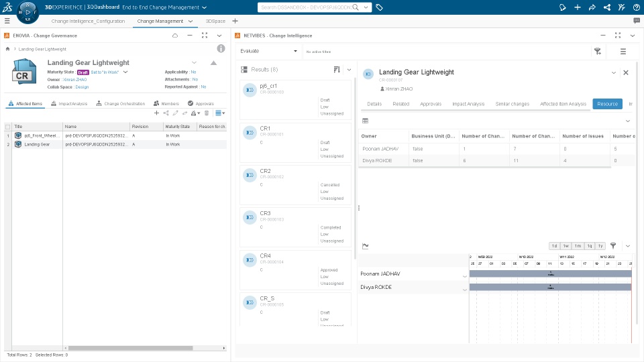Click the horizontal scrollbar in affected items table
Viewport: 644px width, 362px height.
pos(130,348)
